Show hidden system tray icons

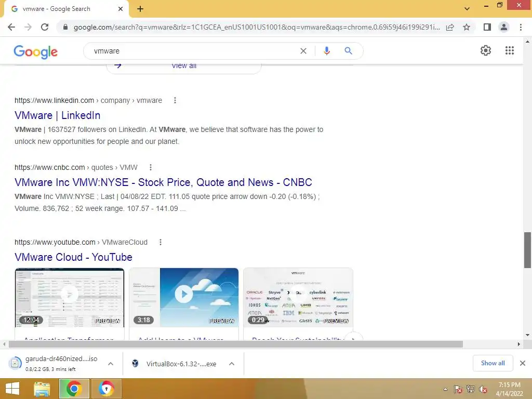pos(445,389)
